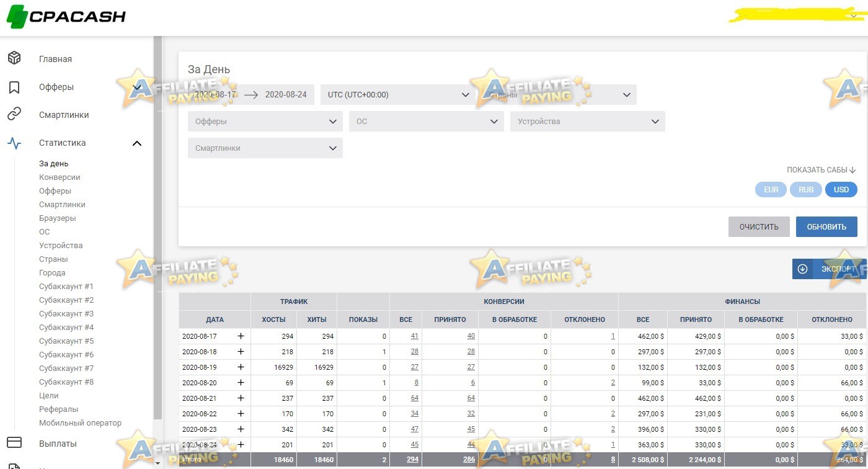Click the ОБНОВИТЬ button

tap(826, 226)
